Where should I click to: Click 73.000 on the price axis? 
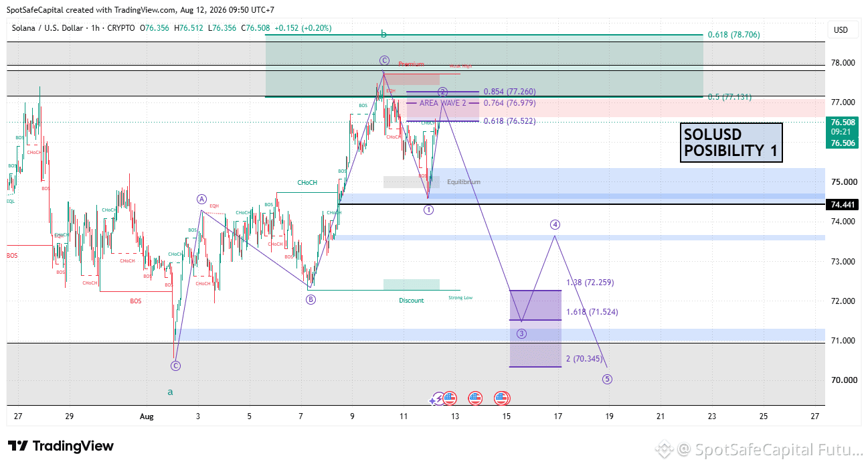point(842,261)
